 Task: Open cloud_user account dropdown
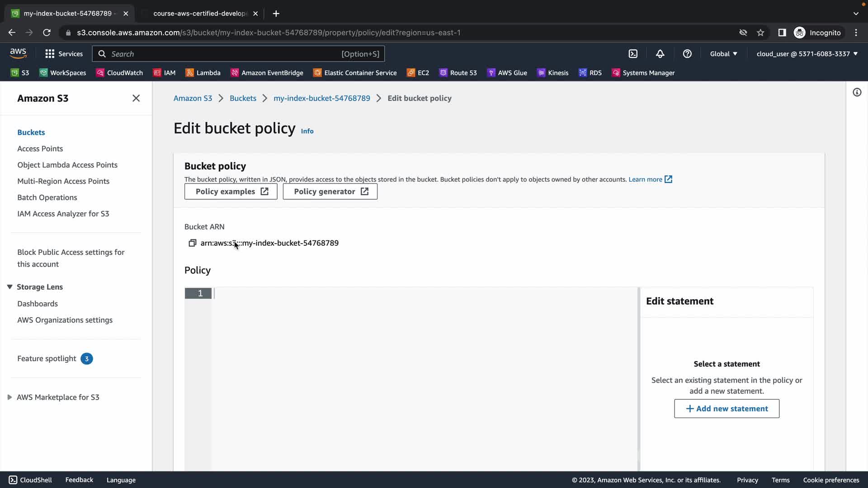[807, 54]
